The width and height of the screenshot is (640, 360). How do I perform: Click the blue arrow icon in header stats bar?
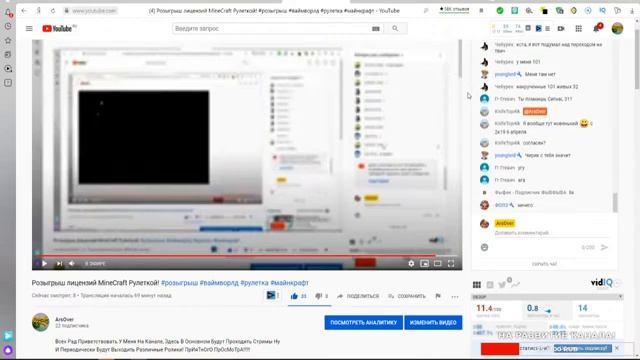pos(538,29)
